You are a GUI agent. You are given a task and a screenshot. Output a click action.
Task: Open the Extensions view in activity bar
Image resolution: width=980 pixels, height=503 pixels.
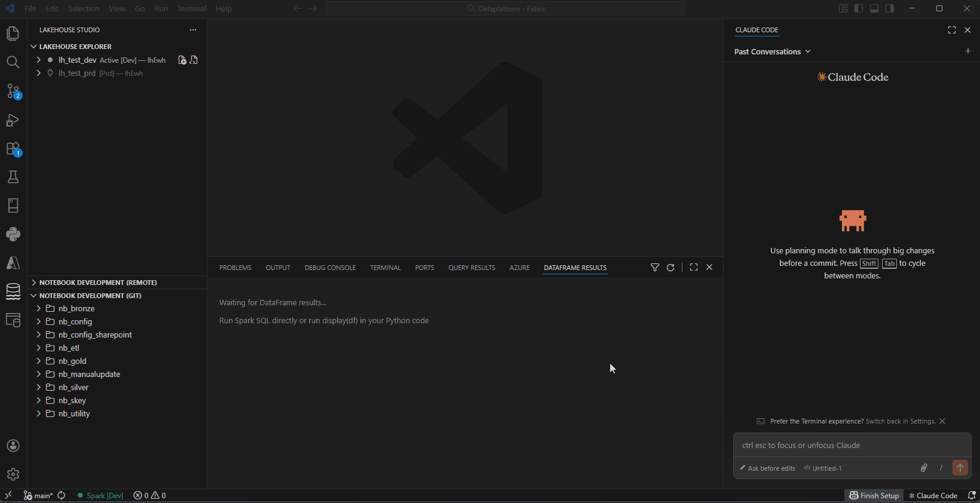coord(13,149)
